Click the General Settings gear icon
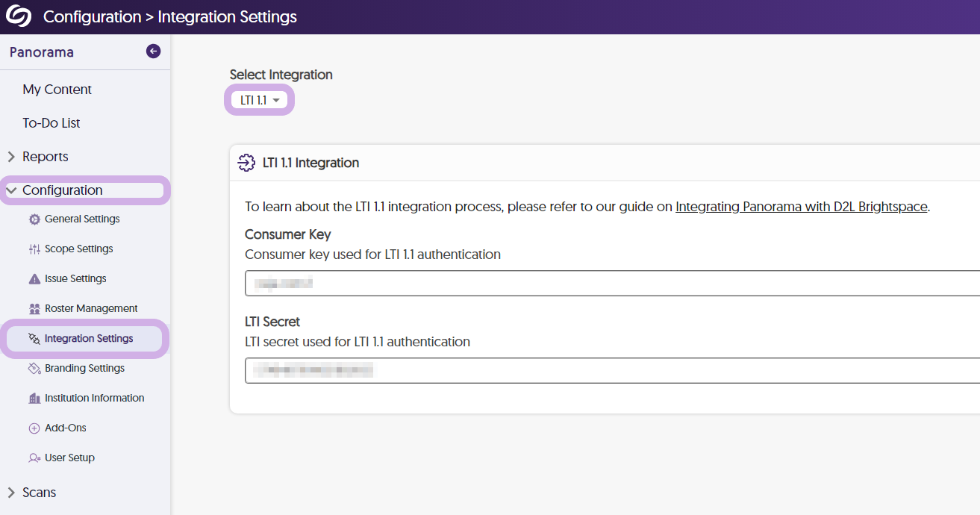The height and width of the screenshot is (515, 980). pos(34,219)
